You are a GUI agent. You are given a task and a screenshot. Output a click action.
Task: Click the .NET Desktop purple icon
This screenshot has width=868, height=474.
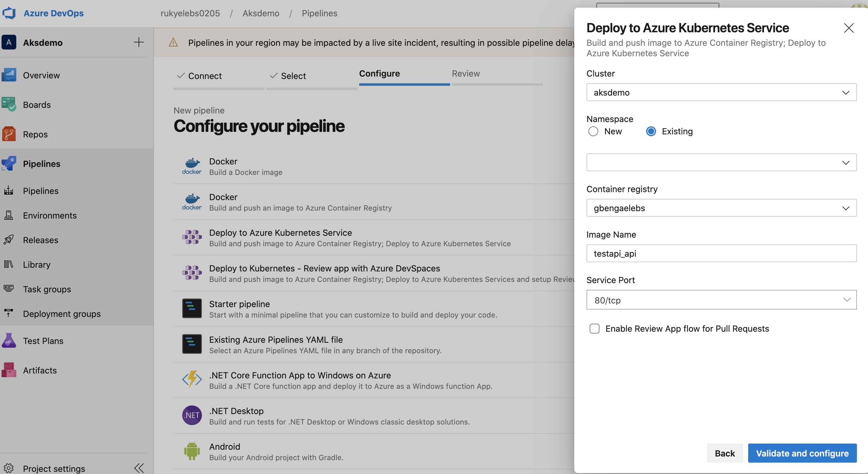pos(192,415)
